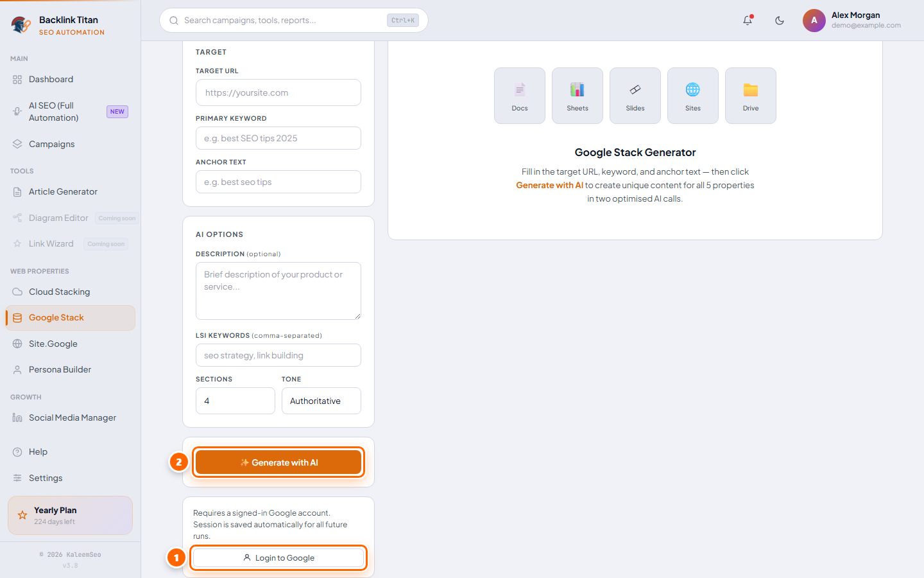Open Site.Google page
The height and width of the screenshot is (578, 924).
[x=70, y=344]
